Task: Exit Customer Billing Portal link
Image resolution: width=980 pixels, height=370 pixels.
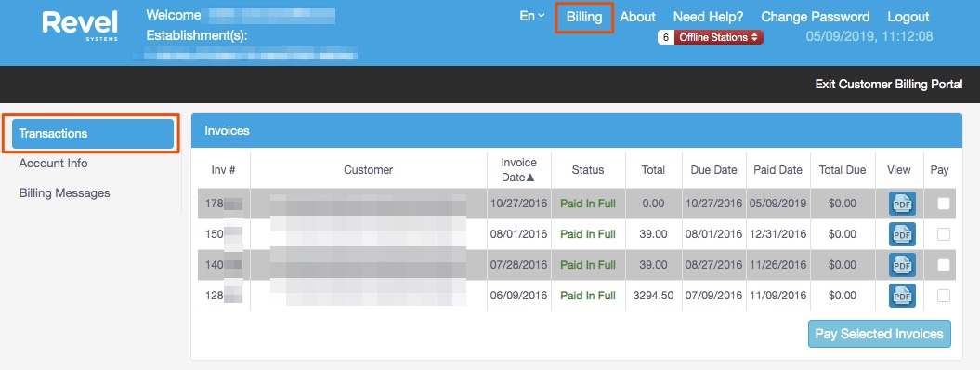Action: tap(889, 85)
